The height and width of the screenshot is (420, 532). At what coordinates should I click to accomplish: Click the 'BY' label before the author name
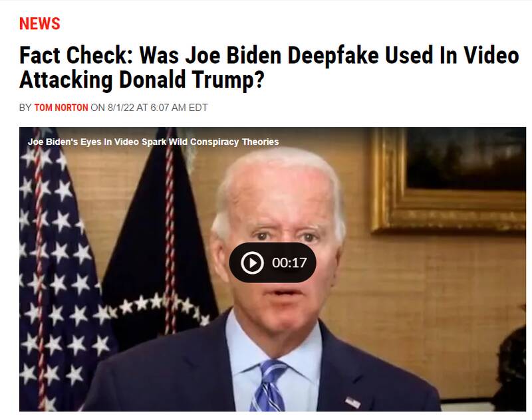pyautogui.click(x=25, y=108)
